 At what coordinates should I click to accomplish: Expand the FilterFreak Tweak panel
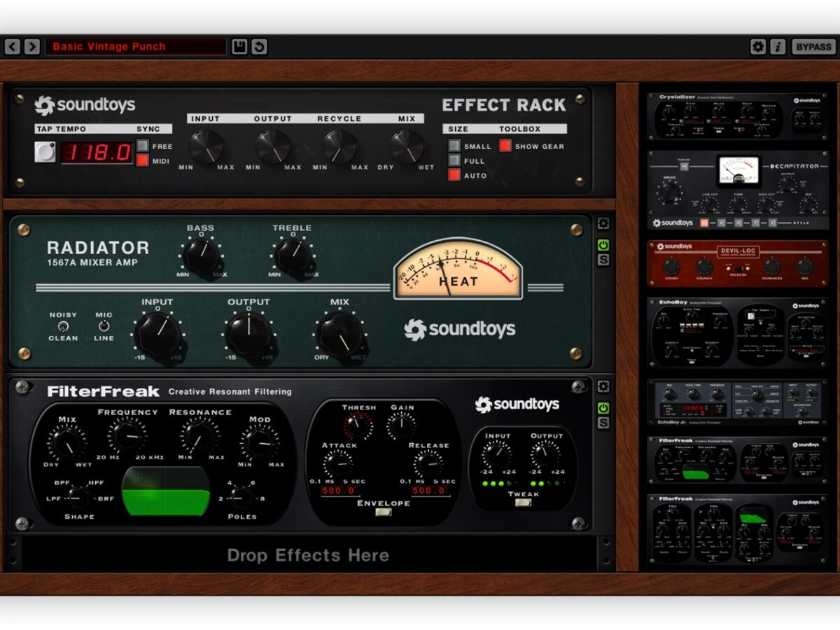click(523, 503)
